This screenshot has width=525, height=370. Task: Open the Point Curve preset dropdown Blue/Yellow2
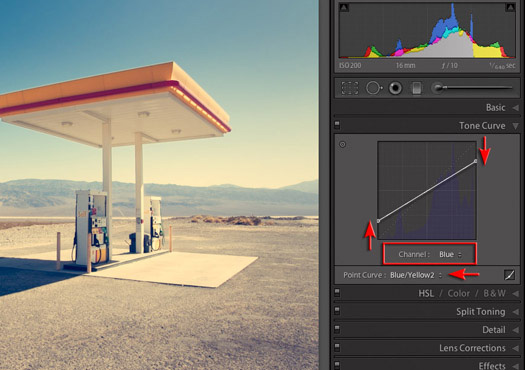[416, 275]
